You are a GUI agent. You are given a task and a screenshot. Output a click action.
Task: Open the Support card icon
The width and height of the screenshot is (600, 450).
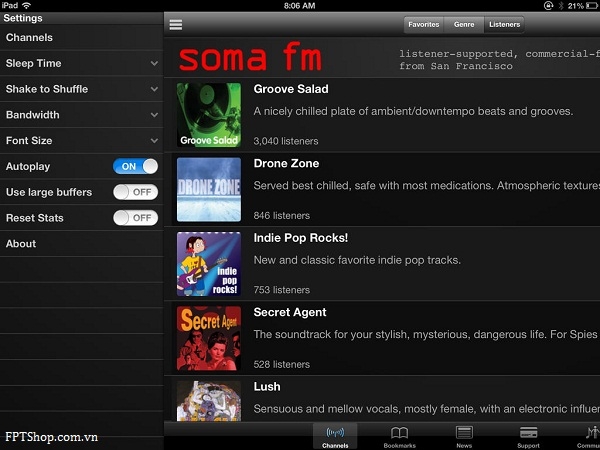528,433
